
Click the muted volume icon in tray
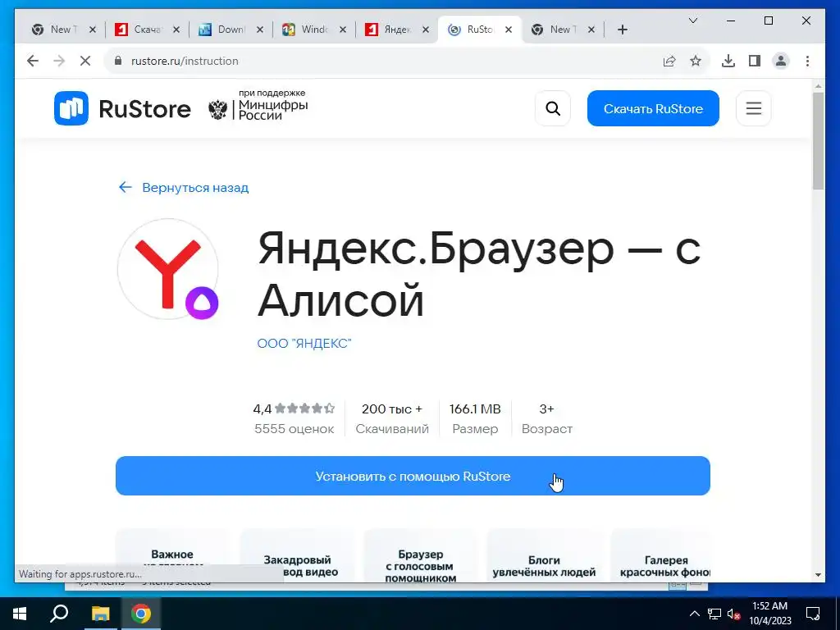click(x=734, y=614)
